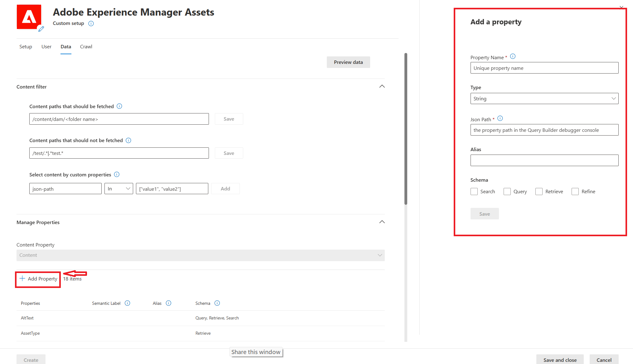Open the Type String dropdown
This screenshot has width=633, height=364.
pyautogui.click(x=544, y=98)
